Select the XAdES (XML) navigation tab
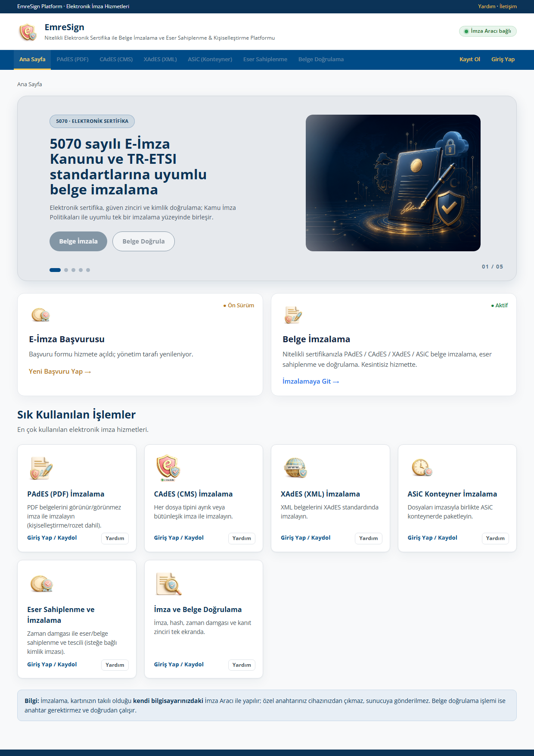The image size is (534, 756). pyautogui.click(x=160, y=59)
